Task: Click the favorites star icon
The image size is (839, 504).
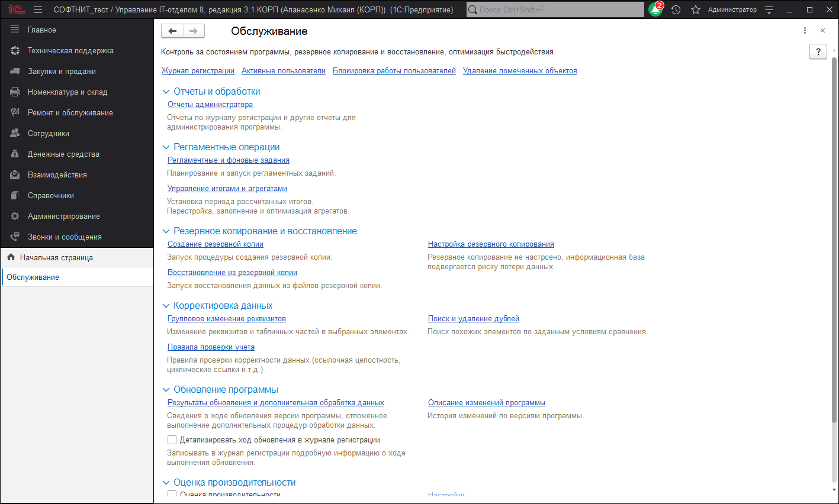Action: coord(696,9)
